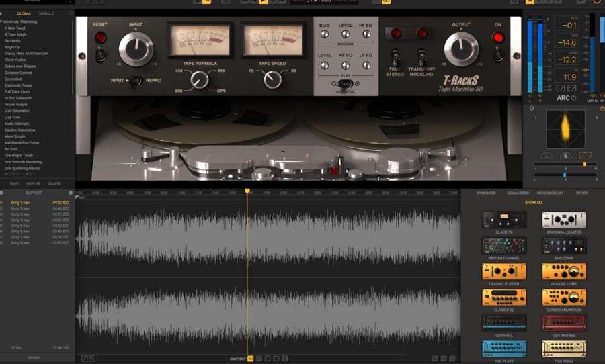Select the CSR INVERSE module thumbnail
The image size is (605, 364).
point(564,323)
